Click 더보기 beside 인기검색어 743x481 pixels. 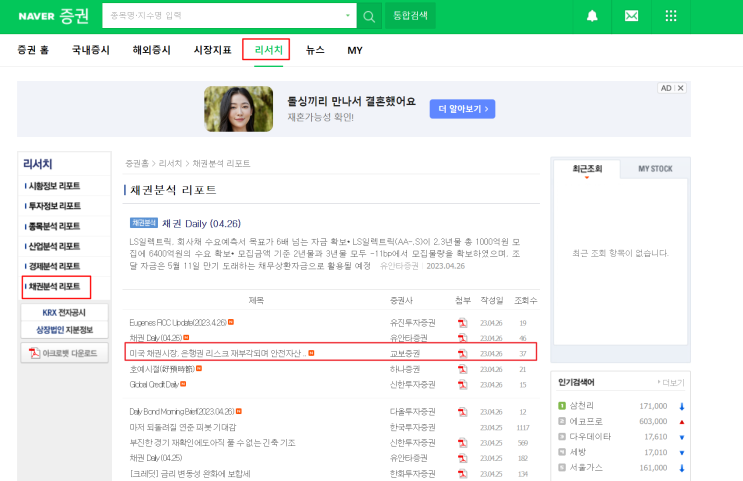(671, 383)
